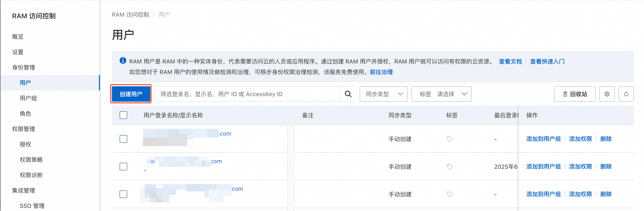This screenshot has width=644, height=211.
Task: Open 设置 in the sidebar
Action: click(x=18, y=52)
